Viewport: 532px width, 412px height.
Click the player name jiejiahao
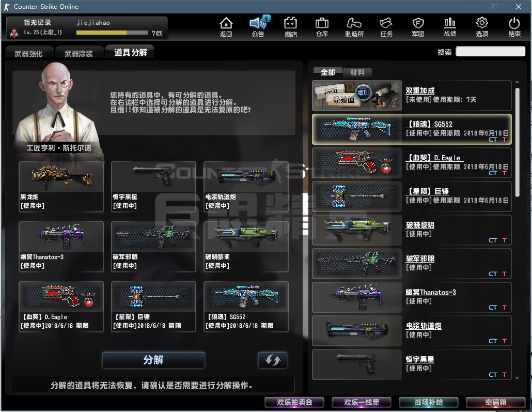(x=93, y=23)
